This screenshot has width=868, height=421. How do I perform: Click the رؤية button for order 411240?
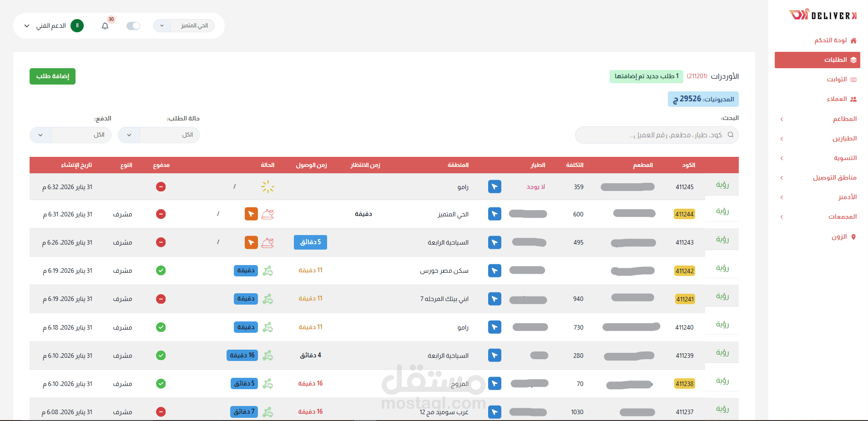pos(722,325)
